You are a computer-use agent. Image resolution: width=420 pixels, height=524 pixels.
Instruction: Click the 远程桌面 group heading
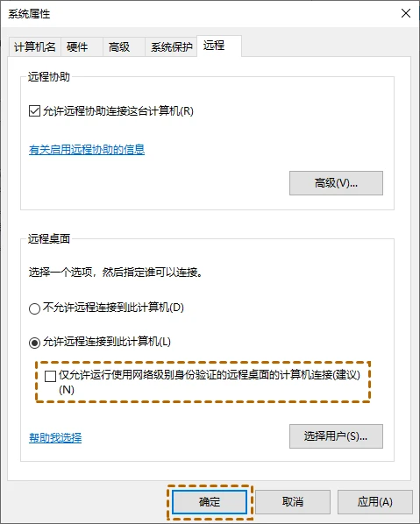pos(49,239)
